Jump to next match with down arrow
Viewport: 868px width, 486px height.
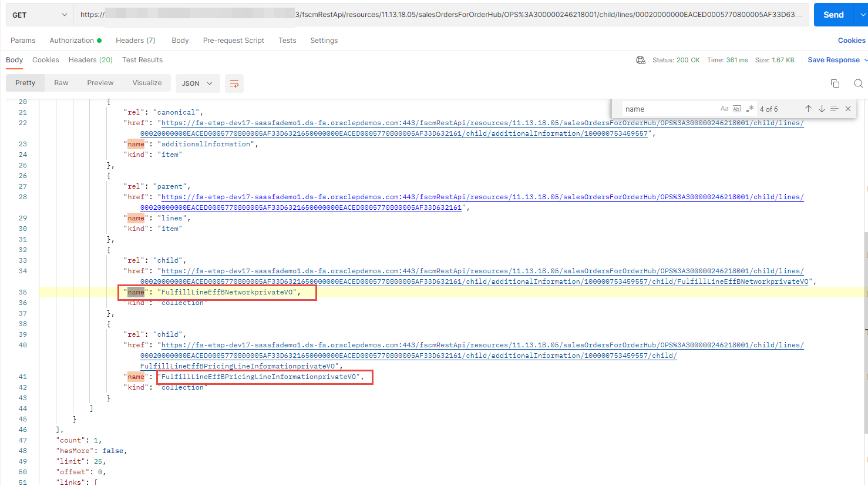click(x=822, y=109)
